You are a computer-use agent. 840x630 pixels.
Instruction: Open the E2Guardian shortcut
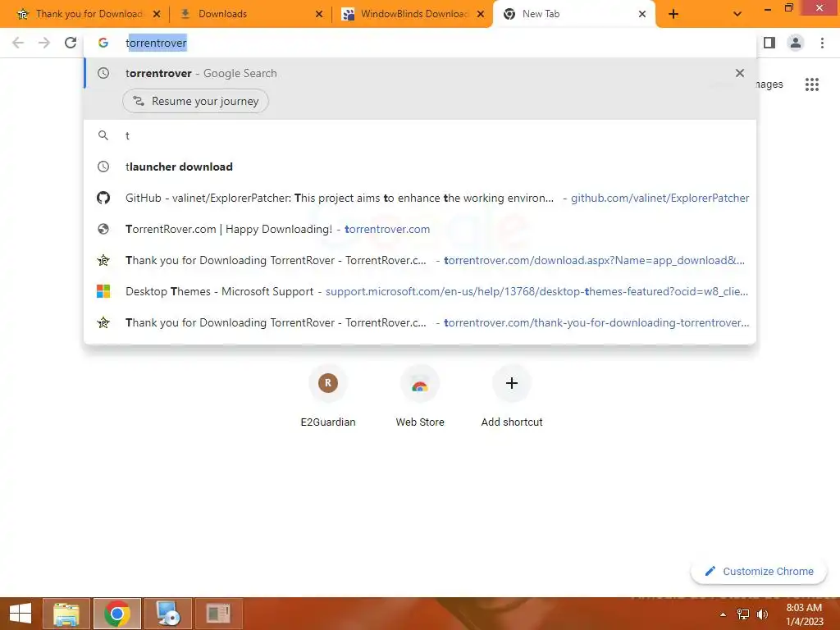click(328, 397)
